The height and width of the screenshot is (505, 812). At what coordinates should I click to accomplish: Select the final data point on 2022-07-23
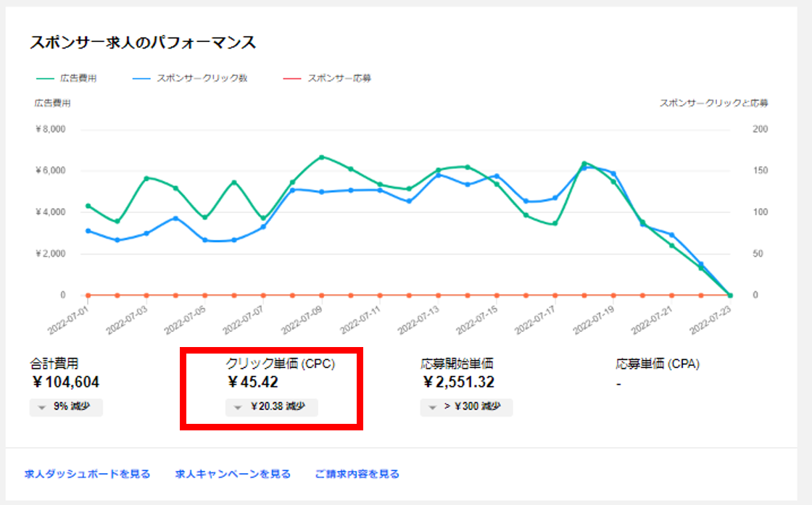730,295
